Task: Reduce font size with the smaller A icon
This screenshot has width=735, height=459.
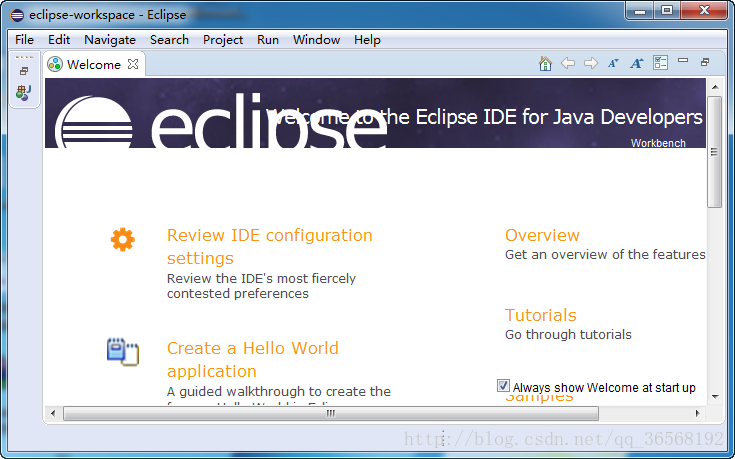Action: coord(613,63)
